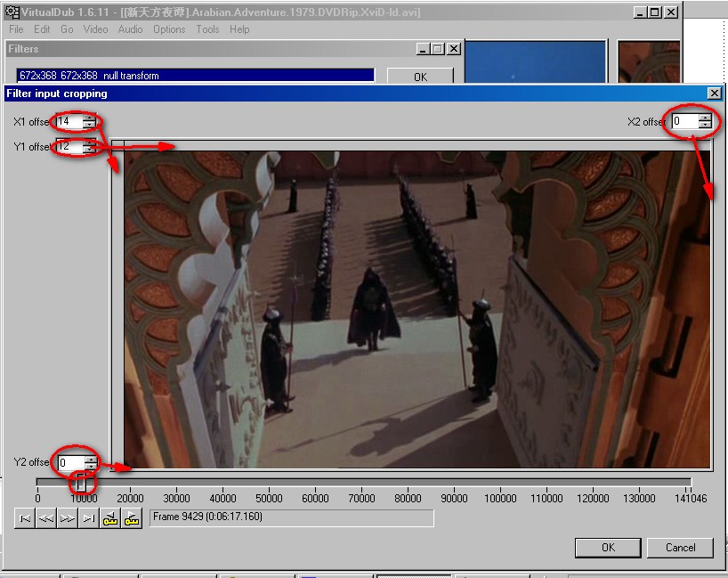Jump to the start of the video

tap(25, 518)
